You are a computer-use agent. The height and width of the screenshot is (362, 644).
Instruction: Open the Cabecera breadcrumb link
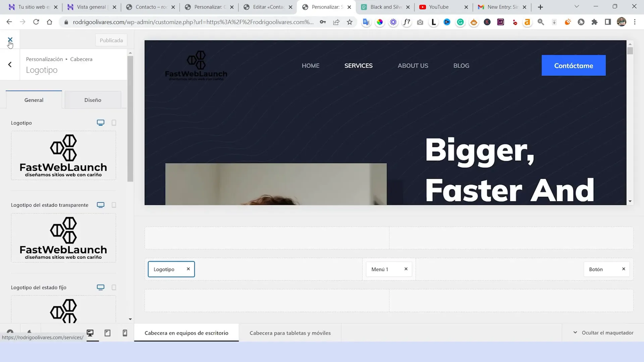[81, 59]
